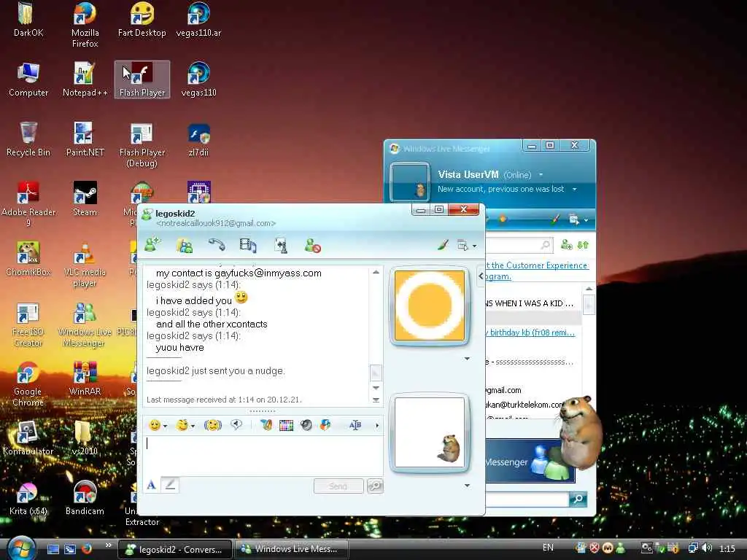Click the gray round icon beside the background picker
Viewport: 747px width, 560px height.
click(306, 425)
